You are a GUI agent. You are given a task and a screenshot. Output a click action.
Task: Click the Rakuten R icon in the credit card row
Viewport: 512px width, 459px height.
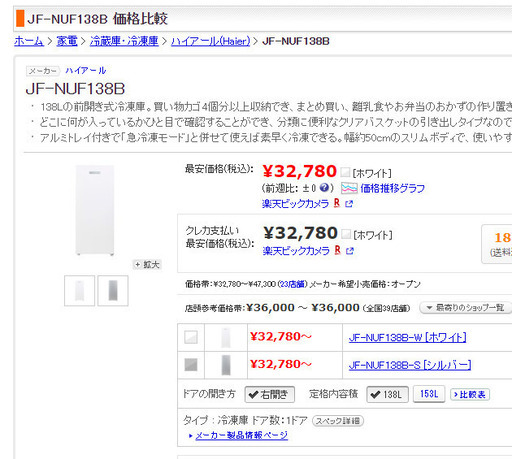point(337,250)
